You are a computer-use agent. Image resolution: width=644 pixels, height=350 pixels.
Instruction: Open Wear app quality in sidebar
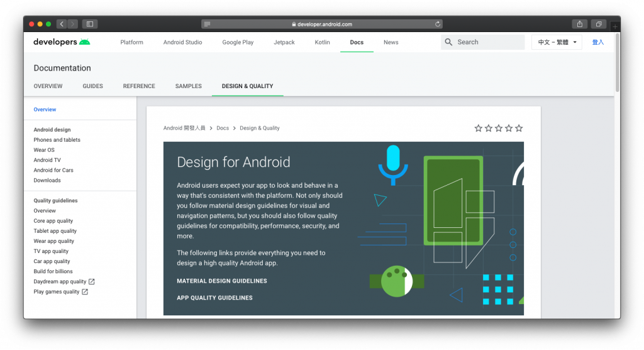[x=54, y=241]
